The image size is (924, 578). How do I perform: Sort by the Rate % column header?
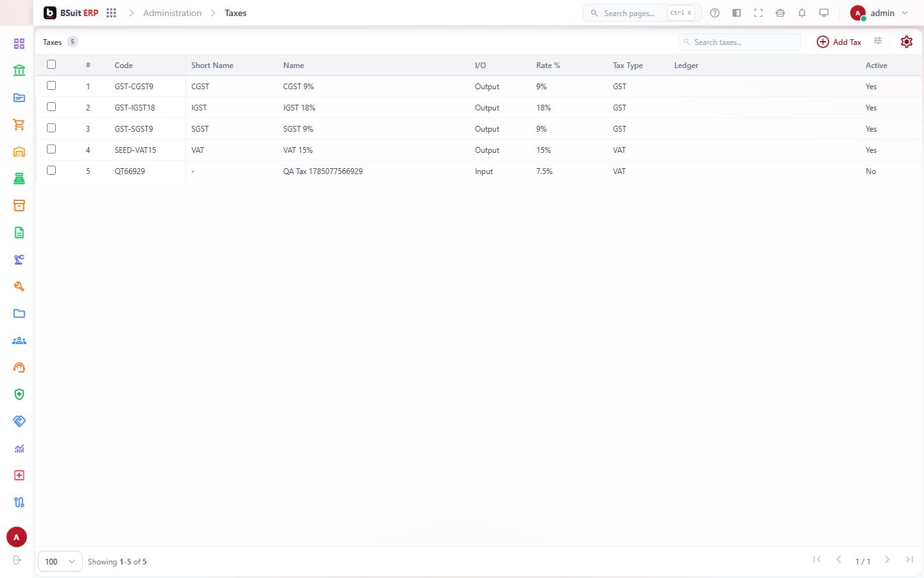(x=548, y=66)
